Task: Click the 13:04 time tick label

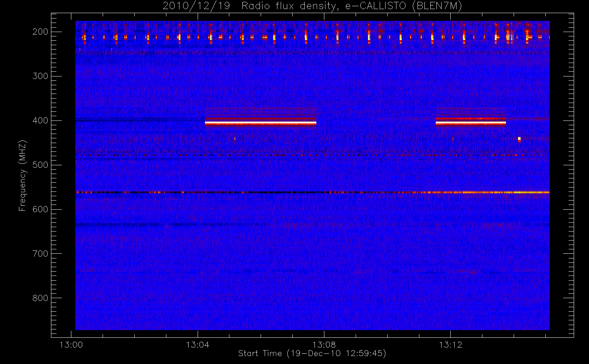Action: point(198,345)
